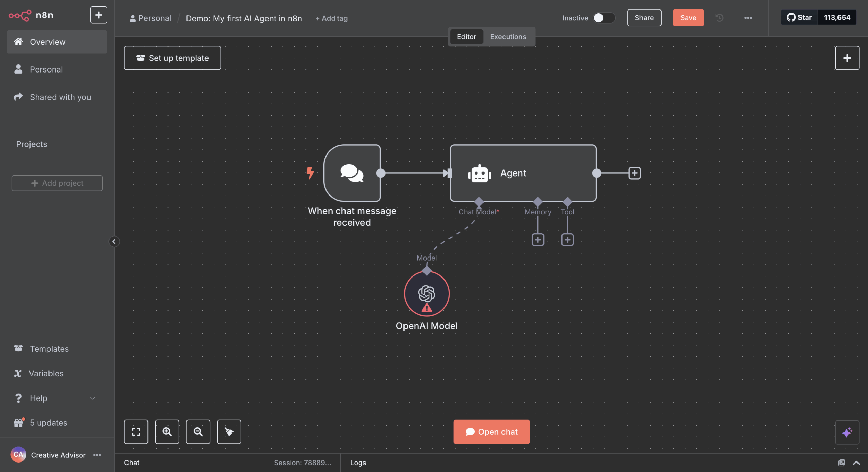This screenshot has height=472, width=868.
Task: Click the tidy up workflow icon
Action: 229,432
